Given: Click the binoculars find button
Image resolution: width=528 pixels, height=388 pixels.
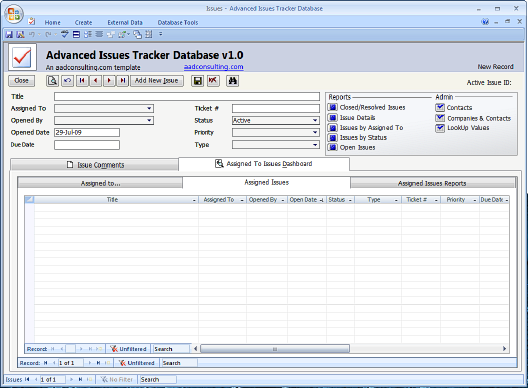Looking at the screenshot, I should 233,81.
